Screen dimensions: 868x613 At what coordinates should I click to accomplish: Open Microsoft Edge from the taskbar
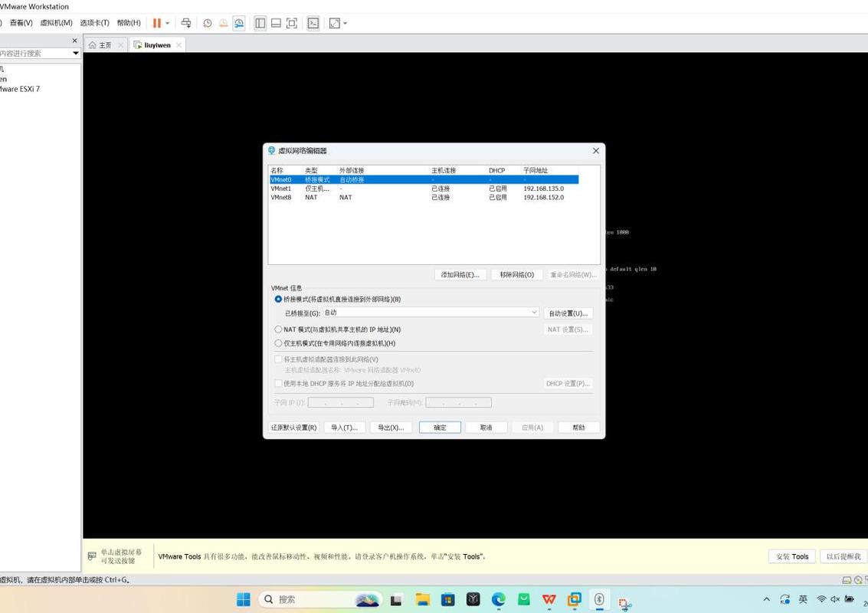point(498,599)
